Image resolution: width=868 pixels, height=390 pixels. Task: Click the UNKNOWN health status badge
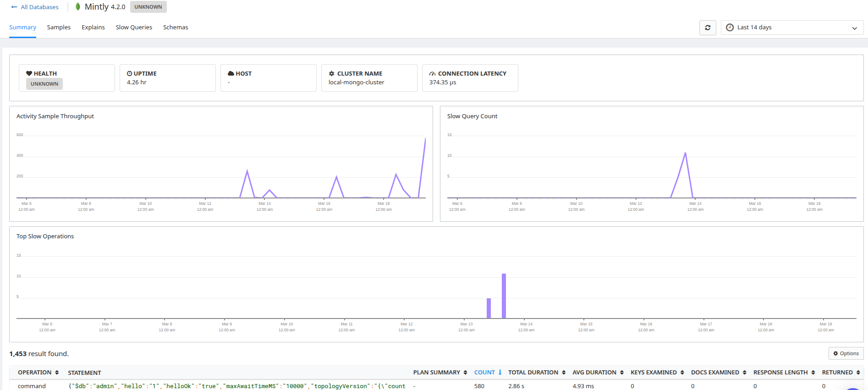44,84
